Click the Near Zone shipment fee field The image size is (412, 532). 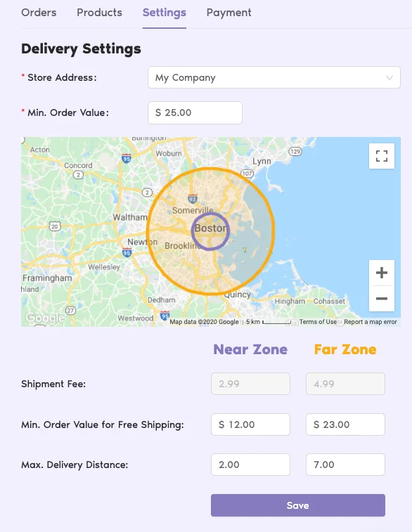pyautogui.click(x=250, y=384)
